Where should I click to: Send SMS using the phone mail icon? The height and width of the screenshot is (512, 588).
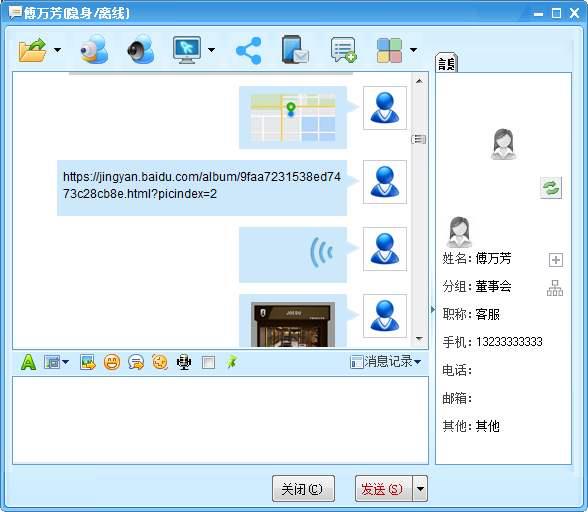(x=295, y=50)
